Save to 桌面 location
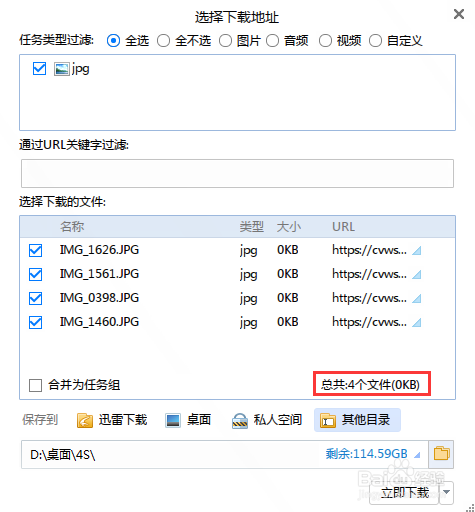 click(x=188, y=420)
